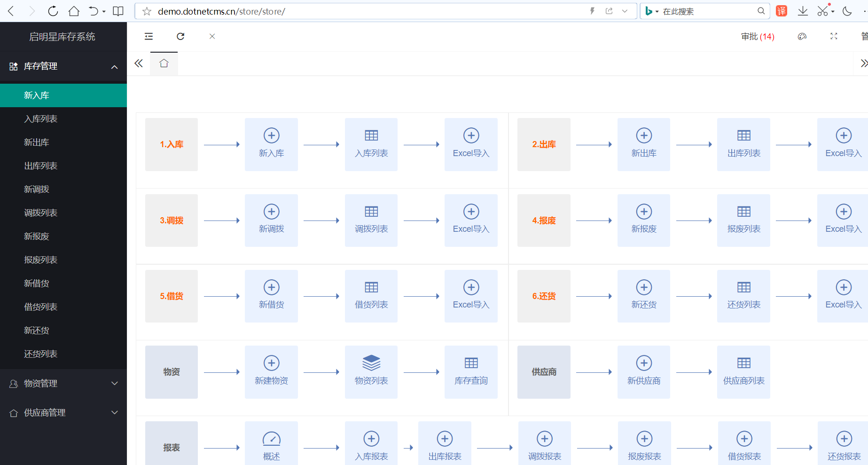Open the 新还货 flow tile

tap(644, 296)
